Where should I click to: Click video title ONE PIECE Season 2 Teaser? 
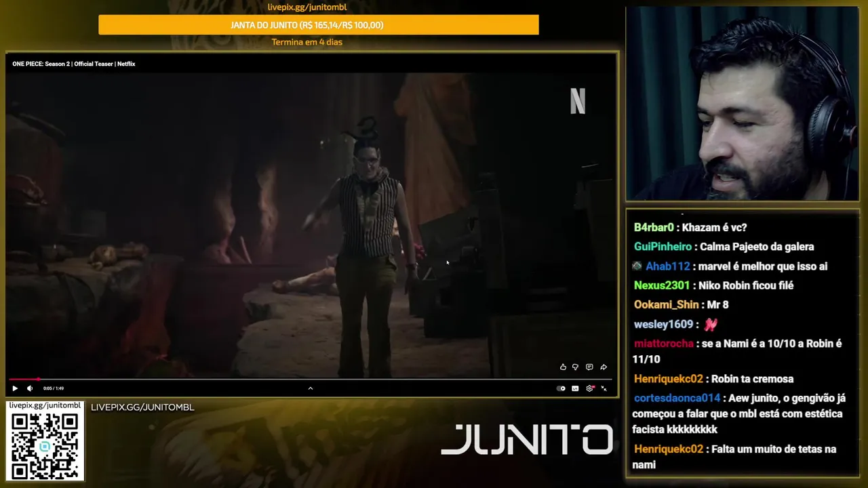point(74,64)
